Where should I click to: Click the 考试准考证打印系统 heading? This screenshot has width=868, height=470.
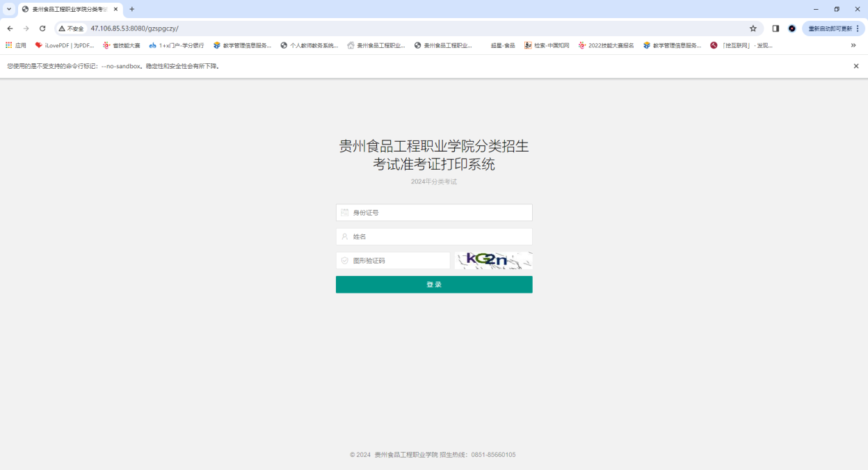tap(434, 165)
